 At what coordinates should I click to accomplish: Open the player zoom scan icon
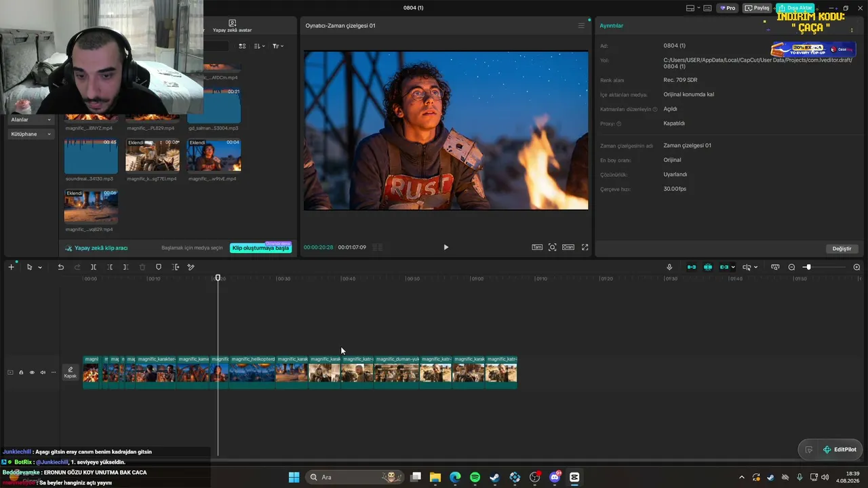click(553, 247)
